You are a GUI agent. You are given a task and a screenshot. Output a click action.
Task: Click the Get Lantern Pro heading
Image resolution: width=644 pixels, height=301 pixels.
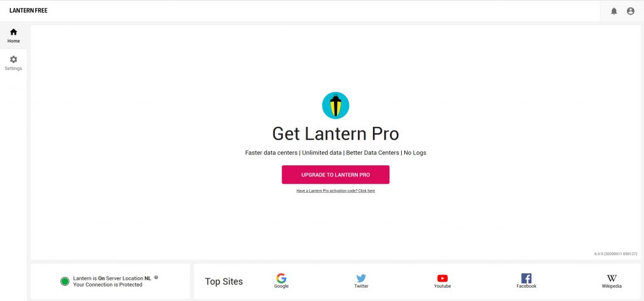click(x=336, y=134)
